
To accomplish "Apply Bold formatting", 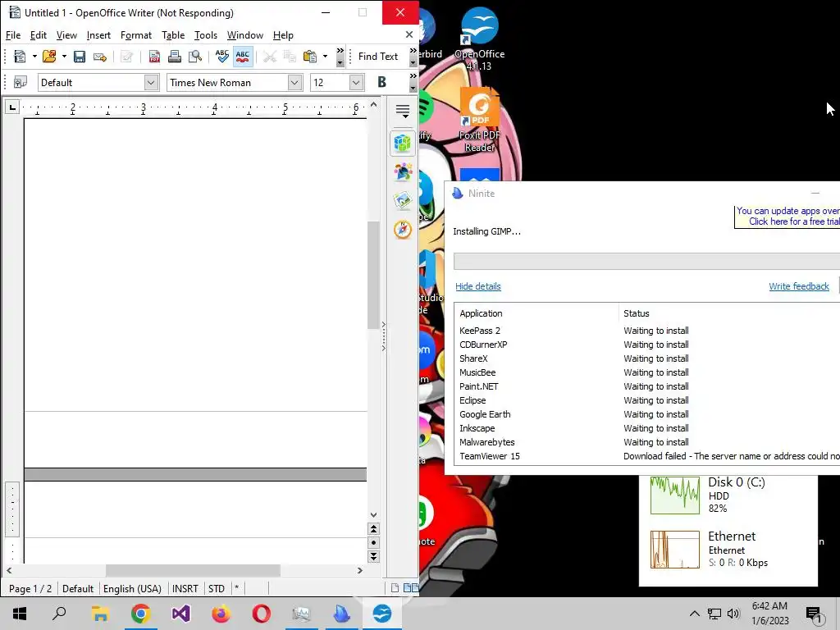I will [x=381, y=82].
